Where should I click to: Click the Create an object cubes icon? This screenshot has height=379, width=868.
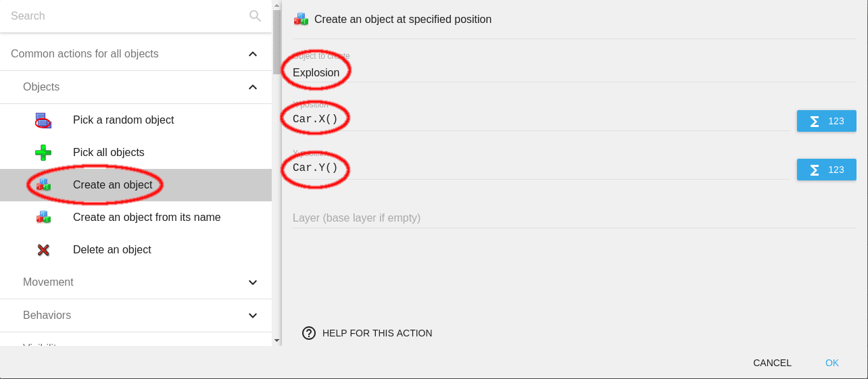43,185
